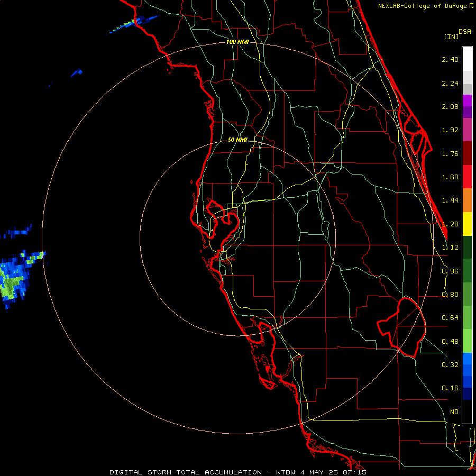Click the 2.24 legend value

point(450,83)
